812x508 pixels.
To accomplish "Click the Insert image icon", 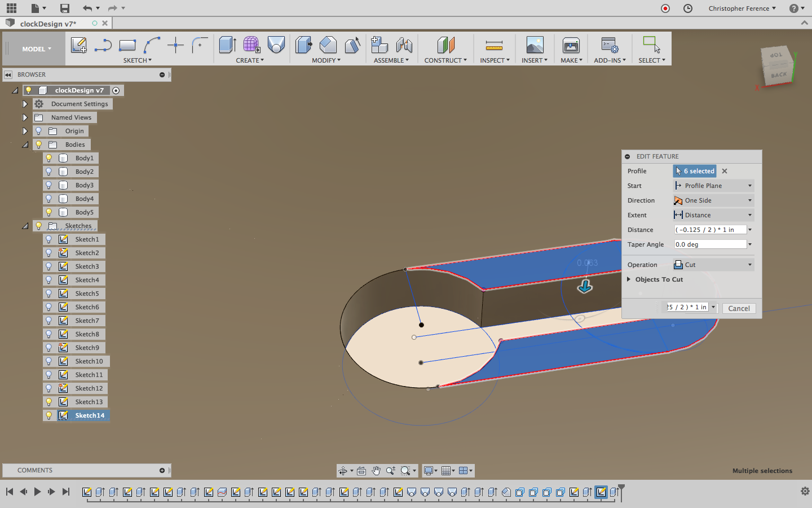I will click(535, 45).
